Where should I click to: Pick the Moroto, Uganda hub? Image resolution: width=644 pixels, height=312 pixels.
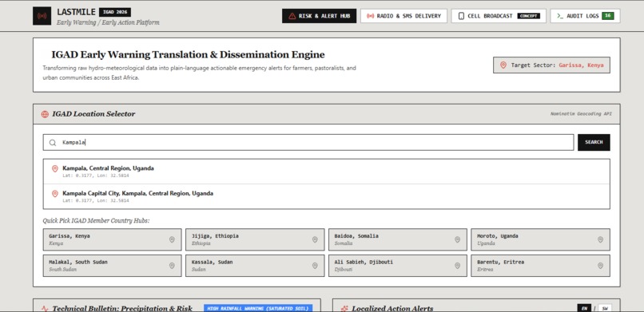(540, 239)
